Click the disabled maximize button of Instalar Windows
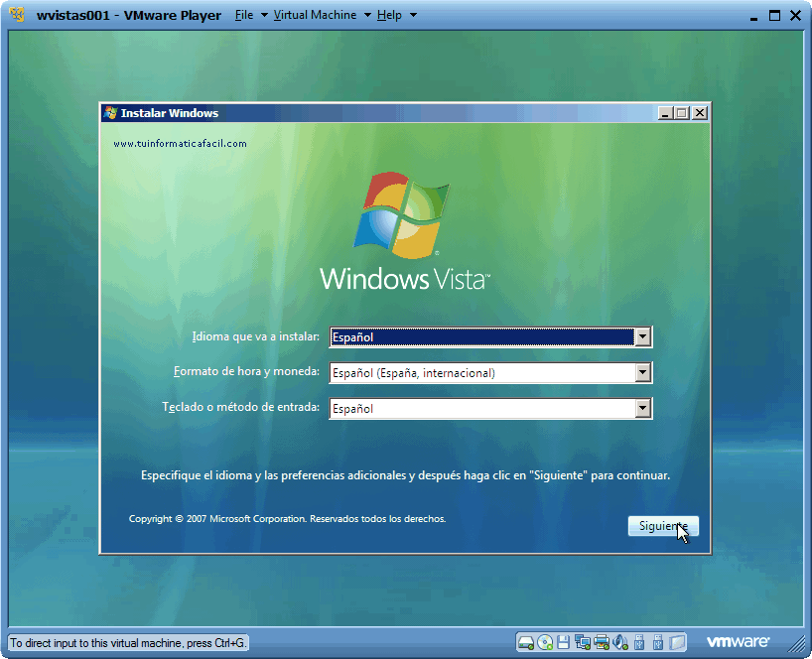The image size is (812, 659). [682, 113]
